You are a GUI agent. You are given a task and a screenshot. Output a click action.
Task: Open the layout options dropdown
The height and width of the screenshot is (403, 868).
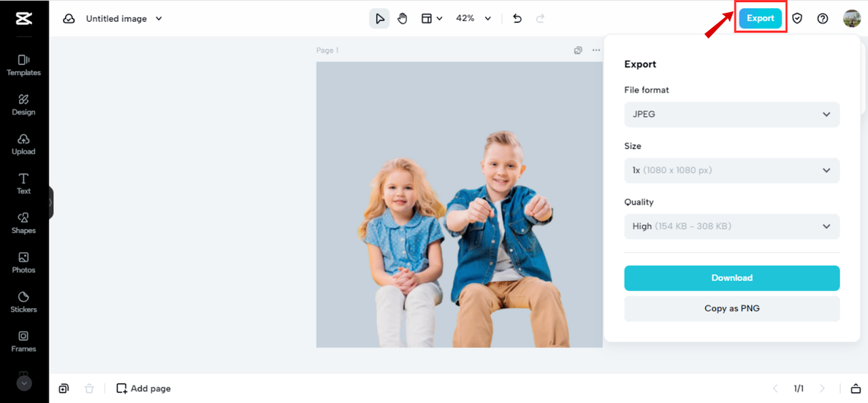tap(431, 18)
